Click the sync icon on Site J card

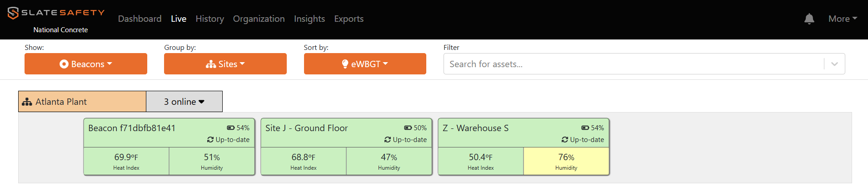point(388,140)
